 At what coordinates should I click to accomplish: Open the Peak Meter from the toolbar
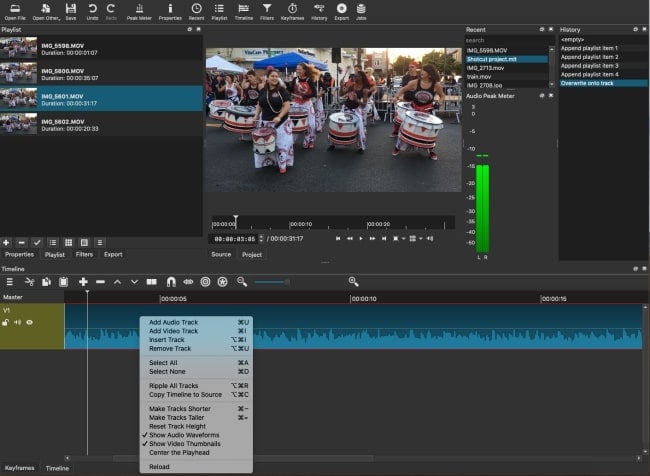tap(139, 11)
